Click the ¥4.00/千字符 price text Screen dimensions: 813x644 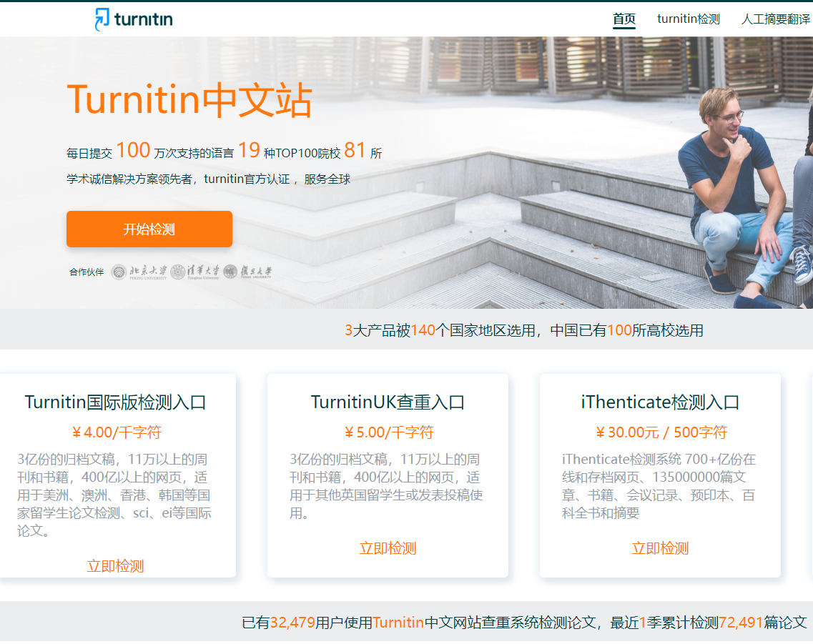pyautogui.click(x=117, y=432)
